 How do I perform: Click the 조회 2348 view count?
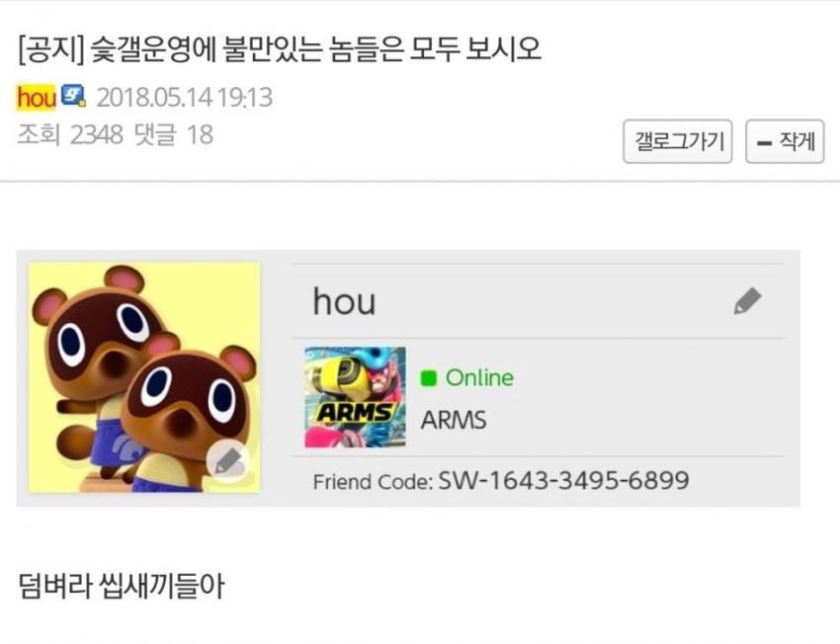(70, 134)
